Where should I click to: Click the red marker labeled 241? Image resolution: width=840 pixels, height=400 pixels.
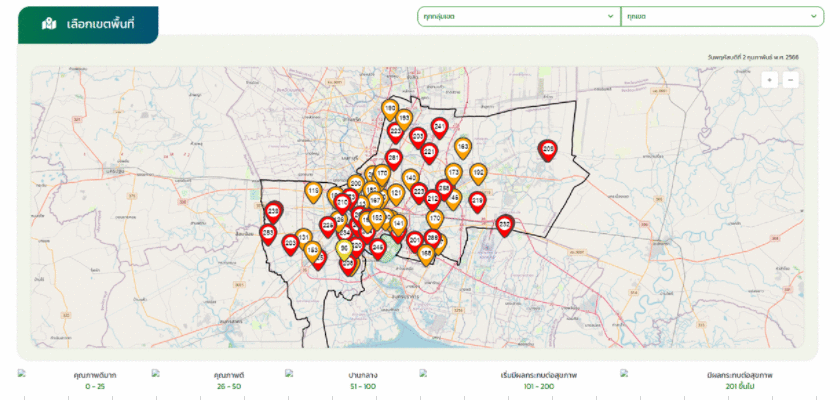pyautogui.click(x=439, y=127)
